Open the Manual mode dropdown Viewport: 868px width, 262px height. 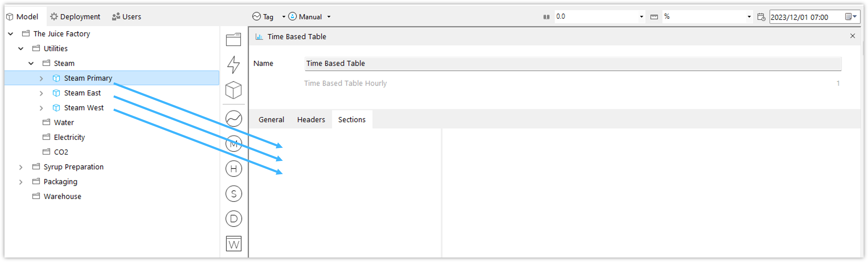[x=329, y=17]
